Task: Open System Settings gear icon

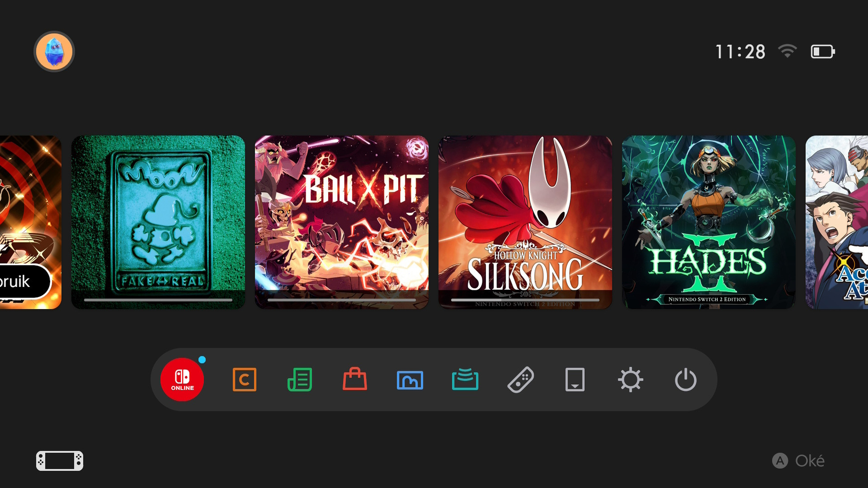Action: point(630,380)
